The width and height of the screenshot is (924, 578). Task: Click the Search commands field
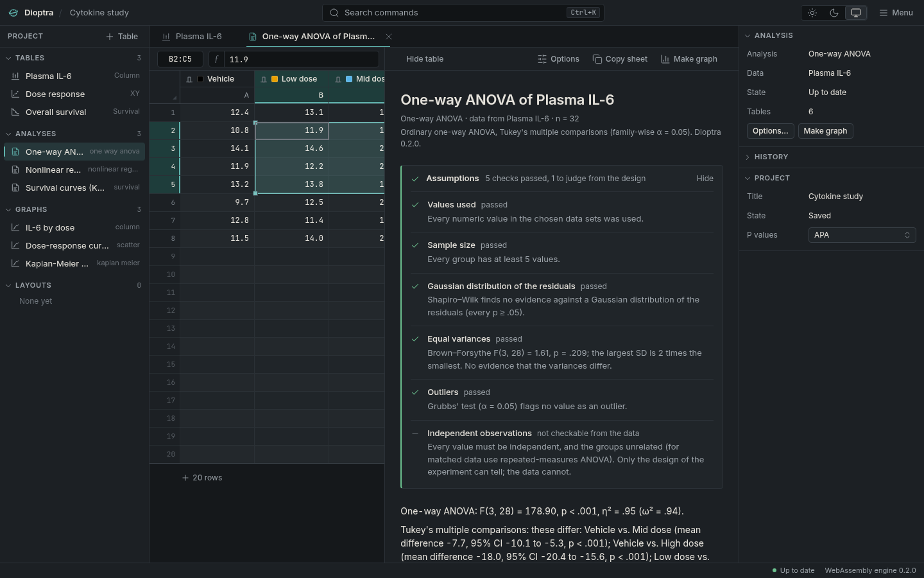(463, 13)
